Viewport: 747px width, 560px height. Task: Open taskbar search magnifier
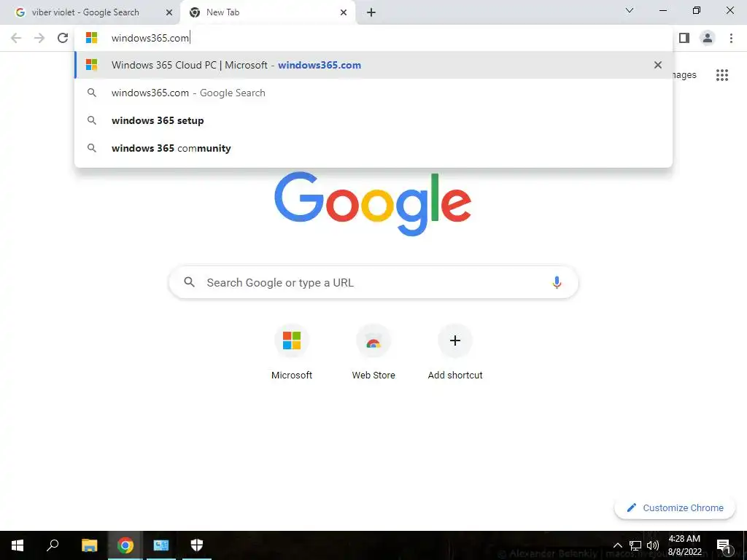click(53, 545)
